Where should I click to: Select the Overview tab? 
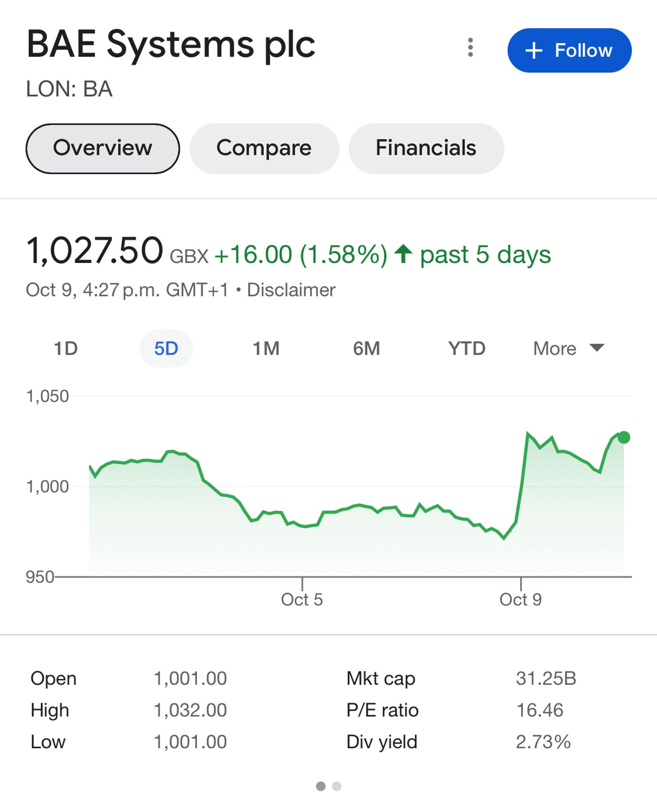pos(103,148)
